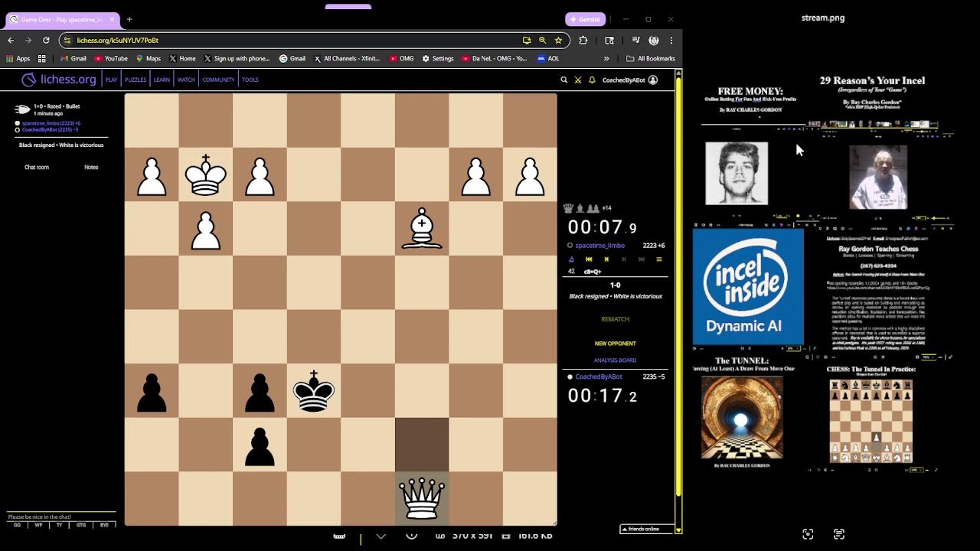980x551 pixels.
Task: Send the GG preset chat message
Action: pyautogui.click(x=18, y=525)
